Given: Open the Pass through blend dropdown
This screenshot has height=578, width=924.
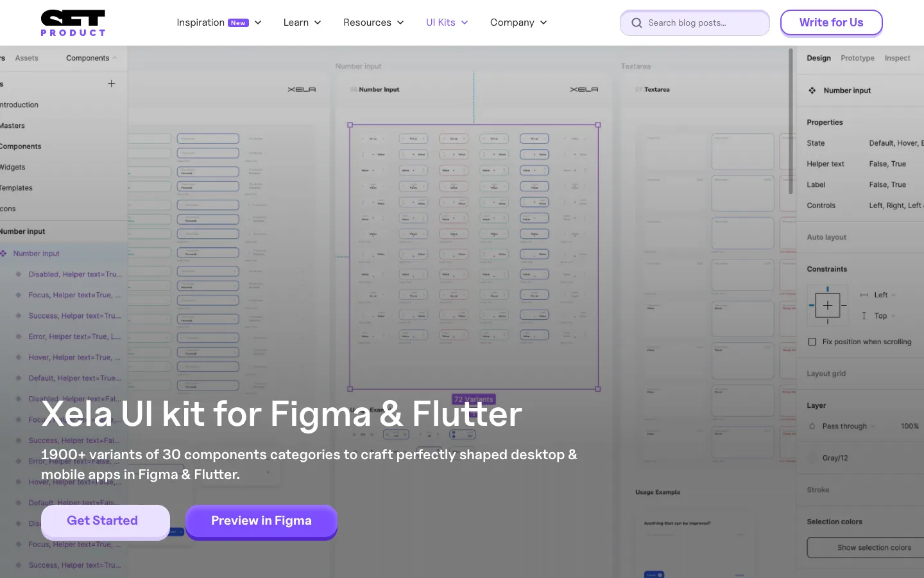Looking at the screenshot, I should coord(848,426).
